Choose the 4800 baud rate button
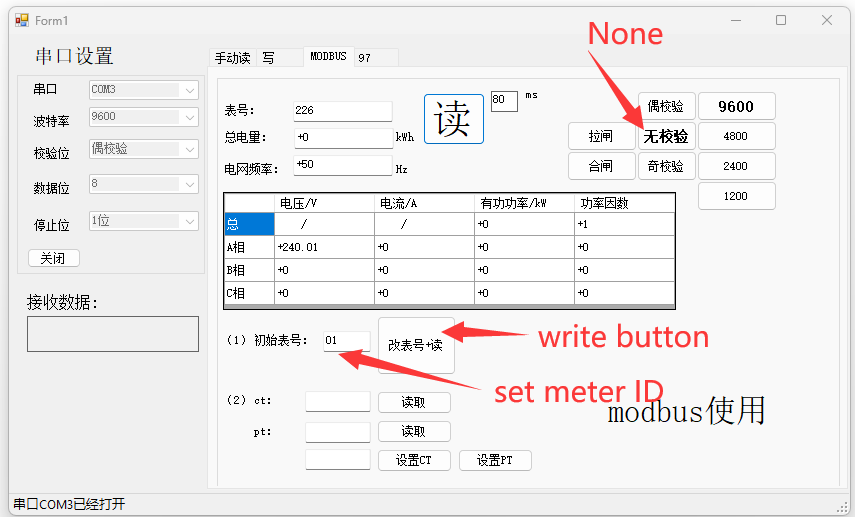The height and width of the screenshot is (517, 855). [735, 136]
